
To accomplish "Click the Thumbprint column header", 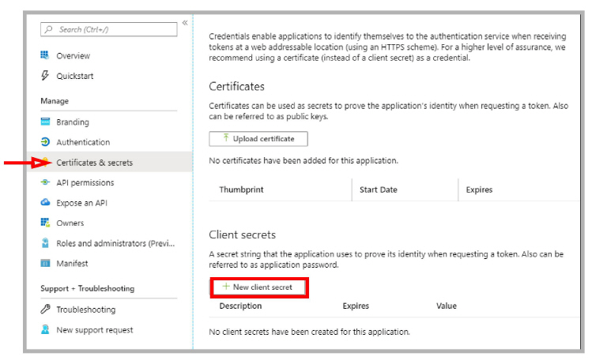I will coord(241,190).
